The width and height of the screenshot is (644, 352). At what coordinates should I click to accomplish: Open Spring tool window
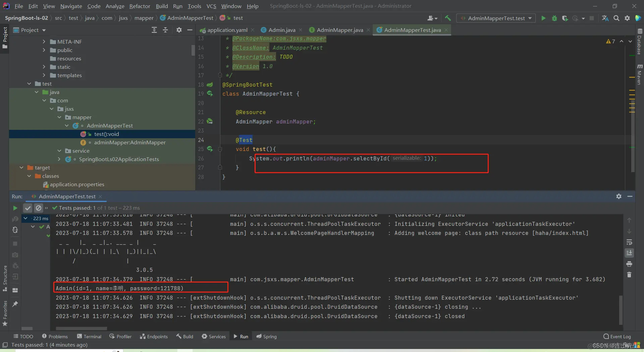tap(266, 336)
